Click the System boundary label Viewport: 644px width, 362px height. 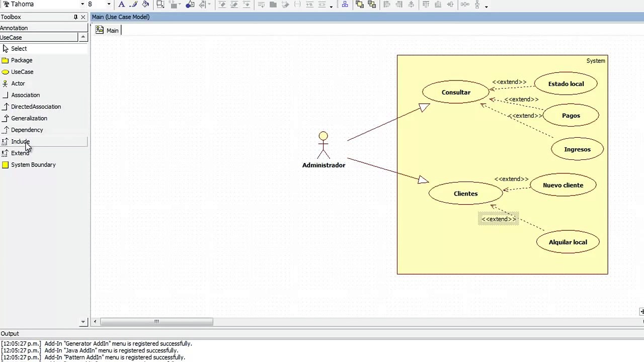(x=596, y=61)
